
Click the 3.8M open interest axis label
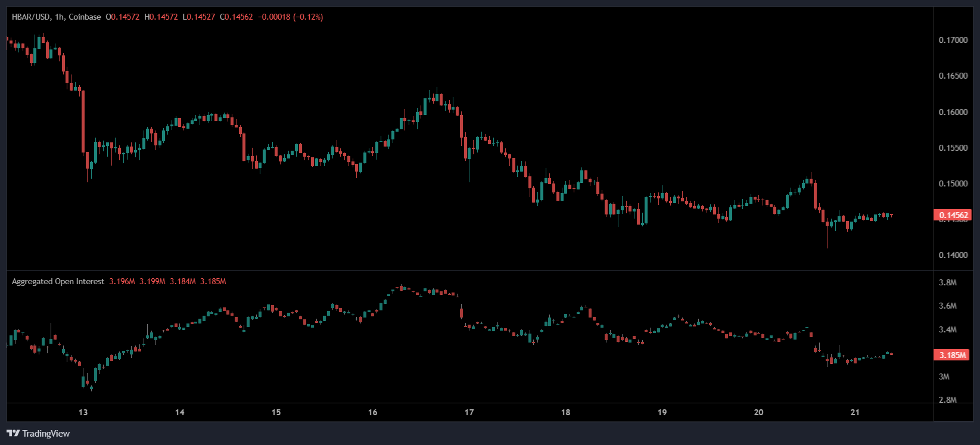(x=947, y=282)
